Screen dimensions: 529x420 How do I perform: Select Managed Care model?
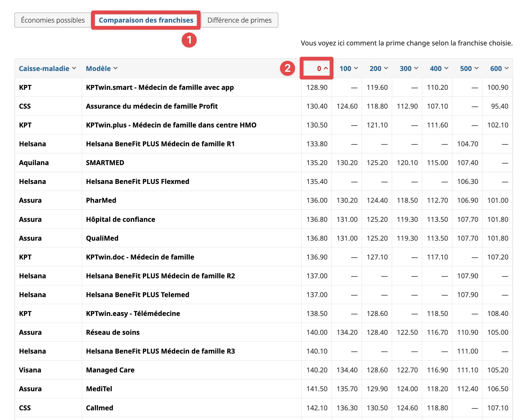[x=110, y=370]
